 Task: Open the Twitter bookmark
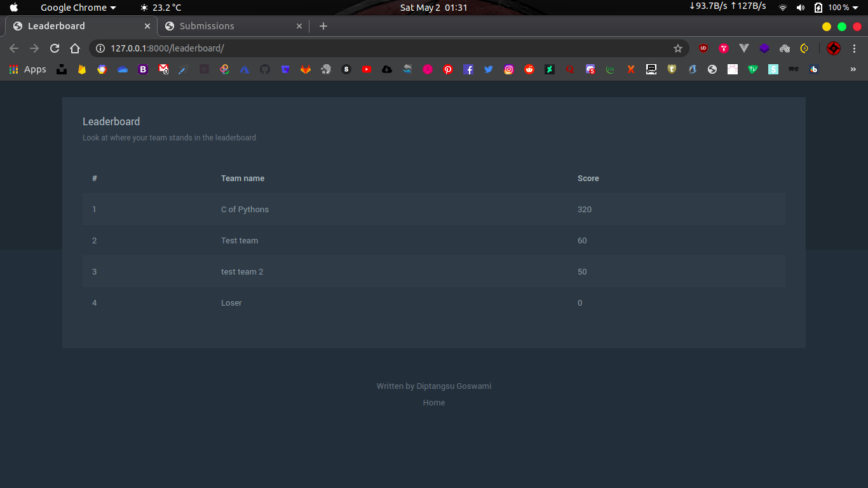click(x=489, y=69)
